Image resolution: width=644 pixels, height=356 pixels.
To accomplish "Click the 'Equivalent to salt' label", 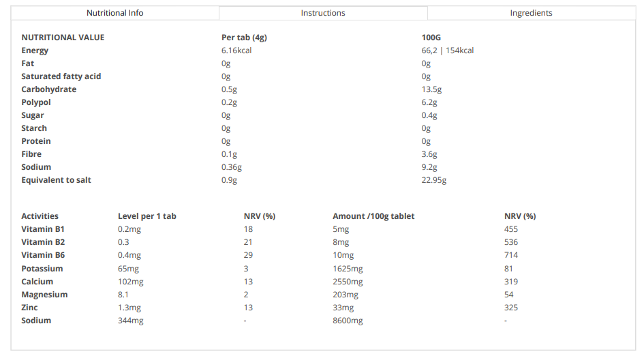I will 56,180.
